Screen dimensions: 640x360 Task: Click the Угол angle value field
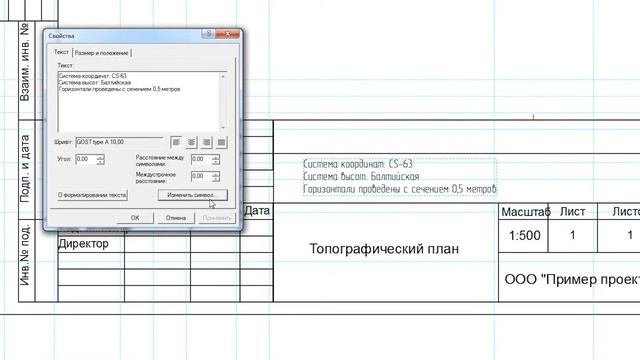click(x=86, y=159)
